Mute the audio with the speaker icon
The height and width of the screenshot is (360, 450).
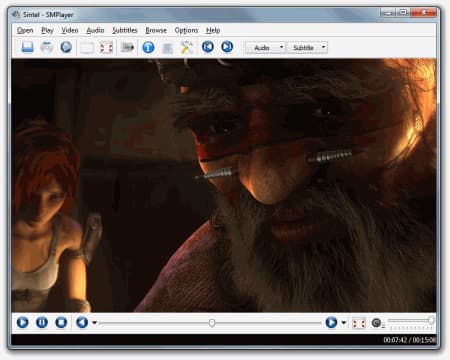click(376, 323)
